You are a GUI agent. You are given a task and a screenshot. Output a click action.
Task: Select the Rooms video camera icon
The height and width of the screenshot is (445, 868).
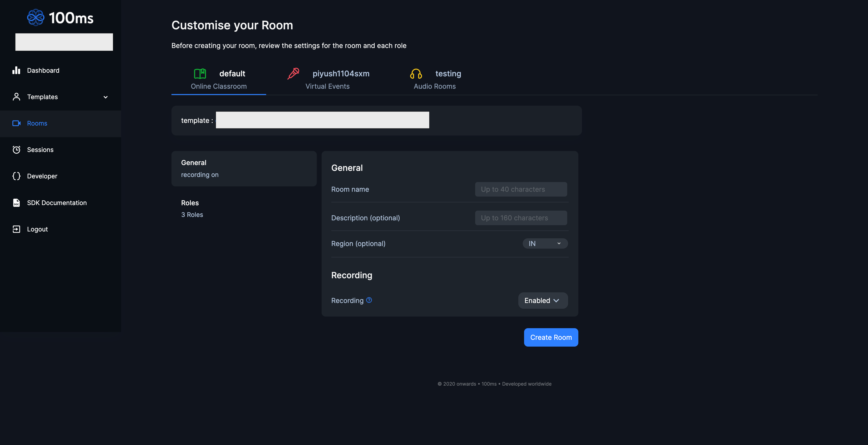coord(16,123)
